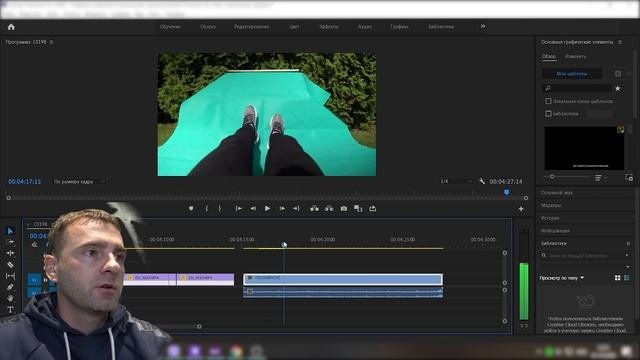Toggle local templates folder checkbox
Viewport: 640px width, 360px height.
[x=549, y=101]
